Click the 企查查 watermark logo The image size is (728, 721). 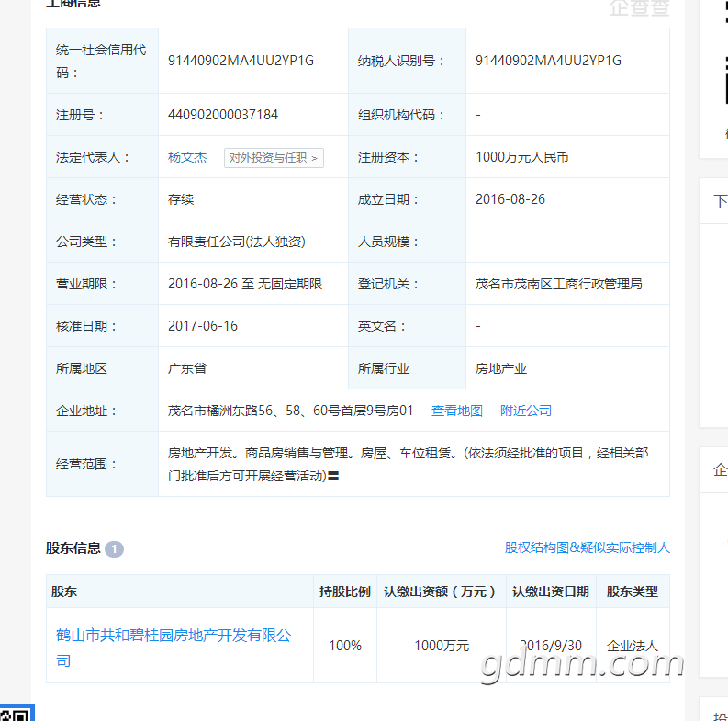coord(639,7)
